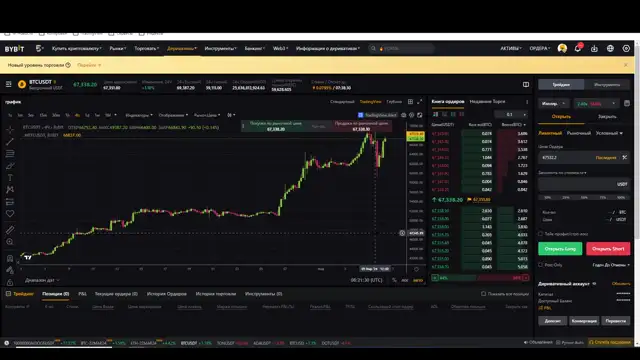Open the order book three-dot menu
This screenshot has height=360, width=640.
tap(527, 102)
